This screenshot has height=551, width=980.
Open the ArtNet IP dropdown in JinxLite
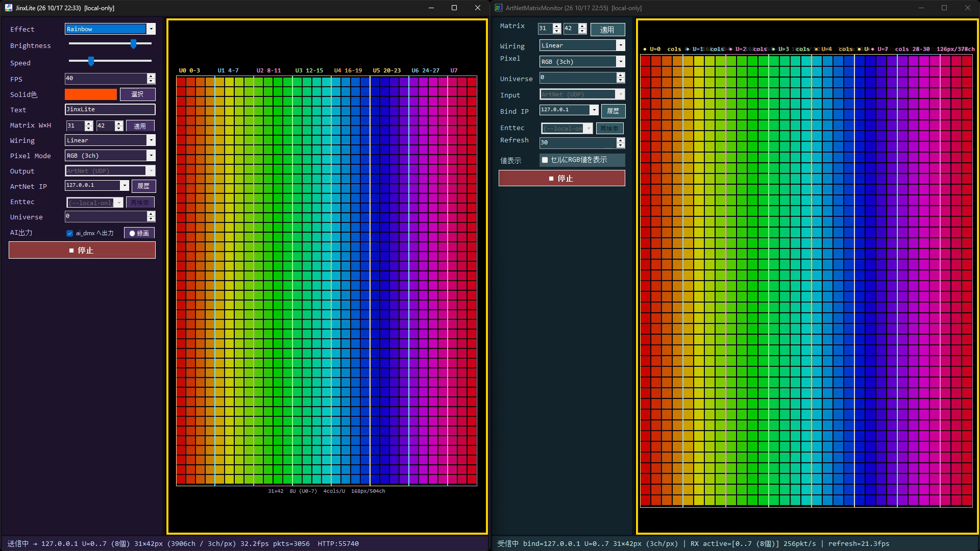click(125, 185)
